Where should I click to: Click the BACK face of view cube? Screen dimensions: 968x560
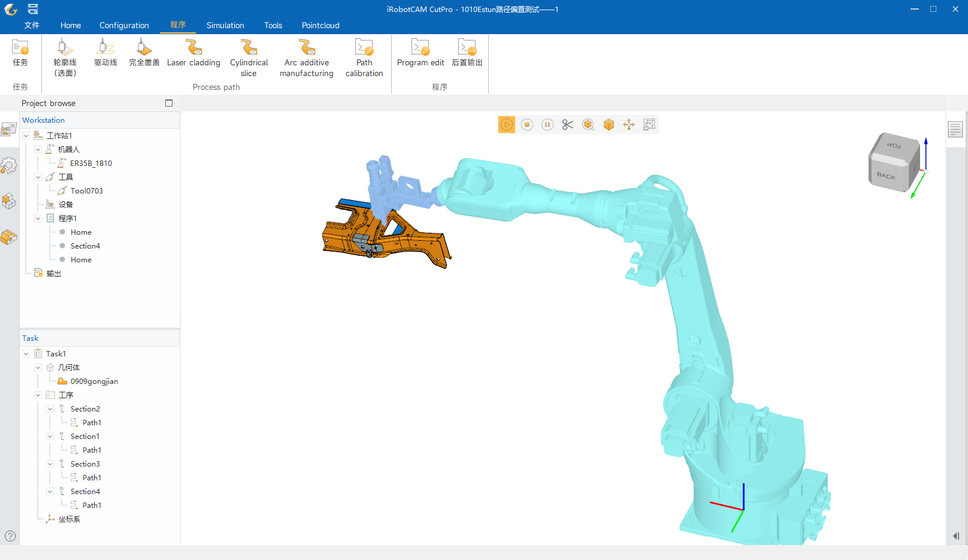tap(887, 175)
